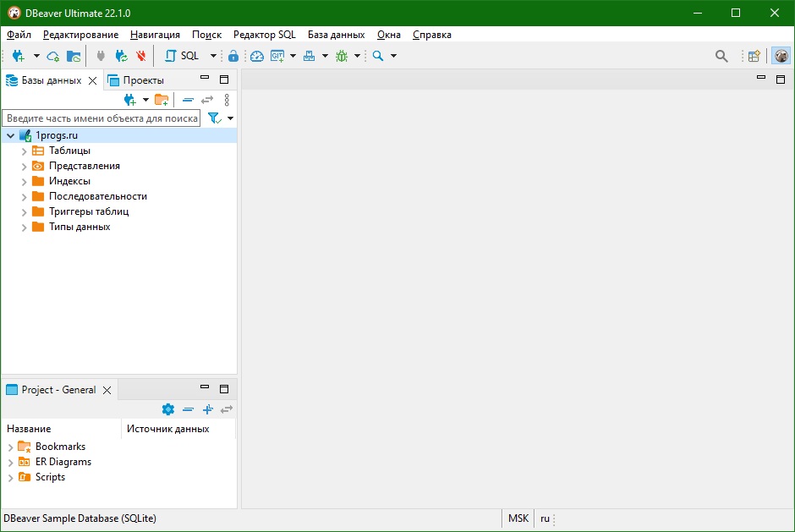Click the Open Perspective icon
This screenshot has height=532, width=795.
(x=754, y=56)
